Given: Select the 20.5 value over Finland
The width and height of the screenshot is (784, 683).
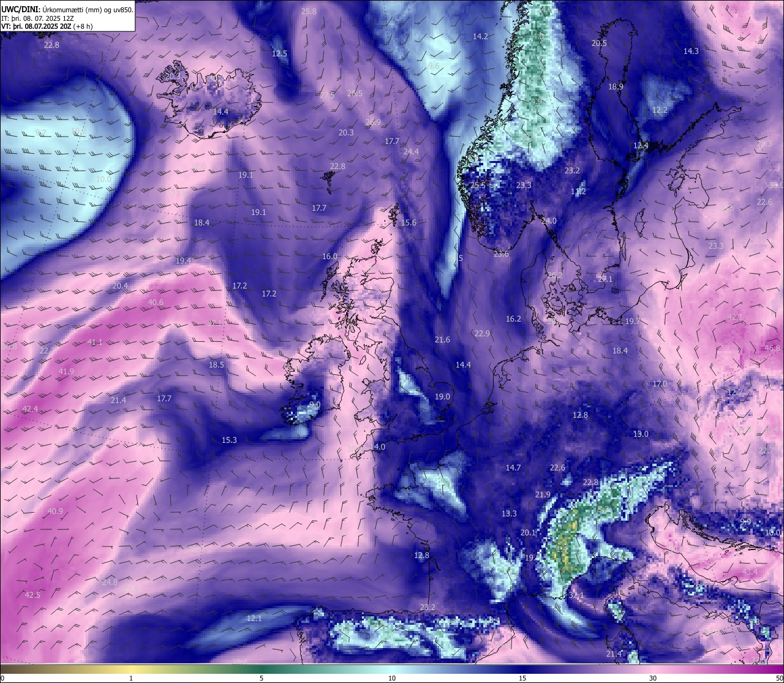Looking at the screenshot, I should point(599,43).
